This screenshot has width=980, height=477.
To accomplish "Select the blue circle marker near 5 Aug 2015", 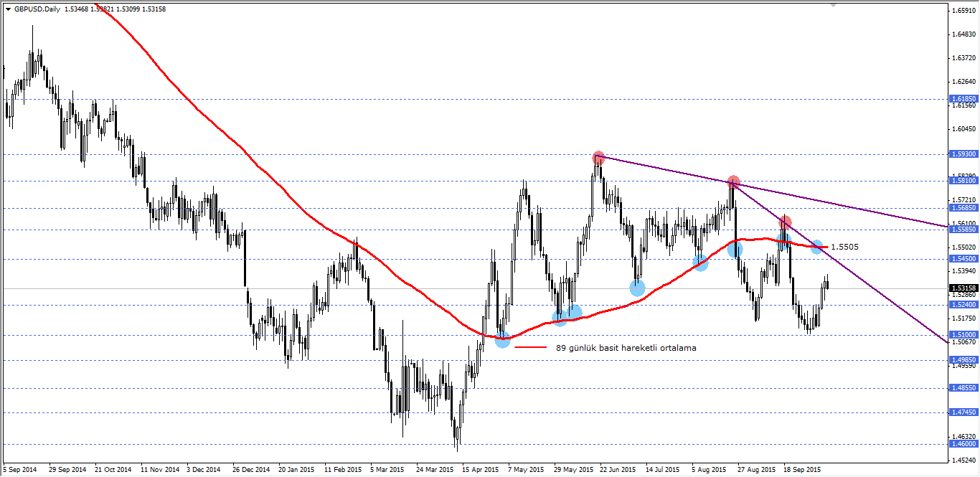I will 701,264.
